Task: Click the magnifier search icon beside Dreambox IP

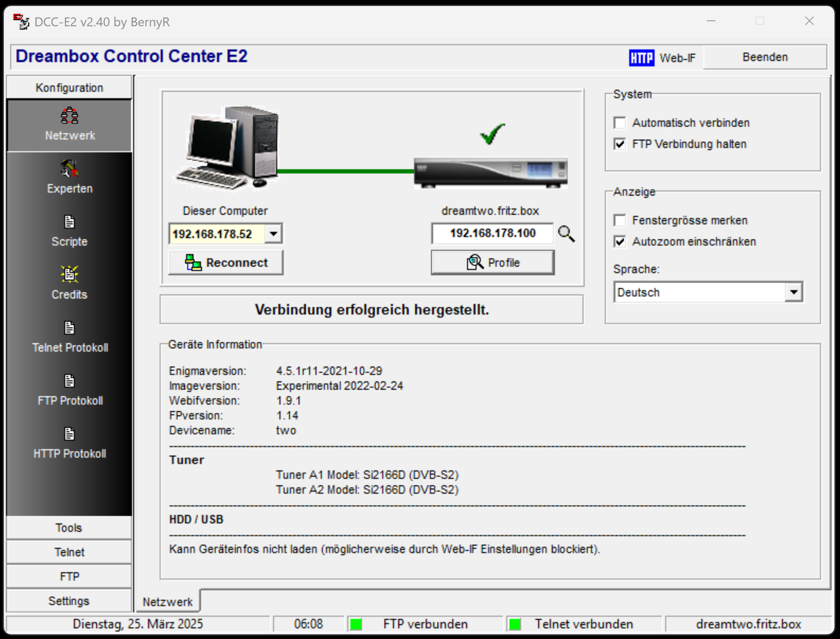Action: coord(566,234)
